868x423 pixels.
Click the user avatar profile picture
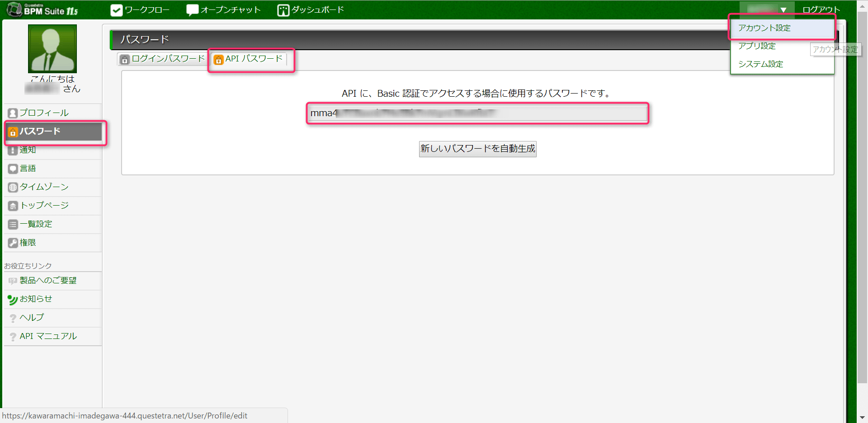click(x=52, y=49)
